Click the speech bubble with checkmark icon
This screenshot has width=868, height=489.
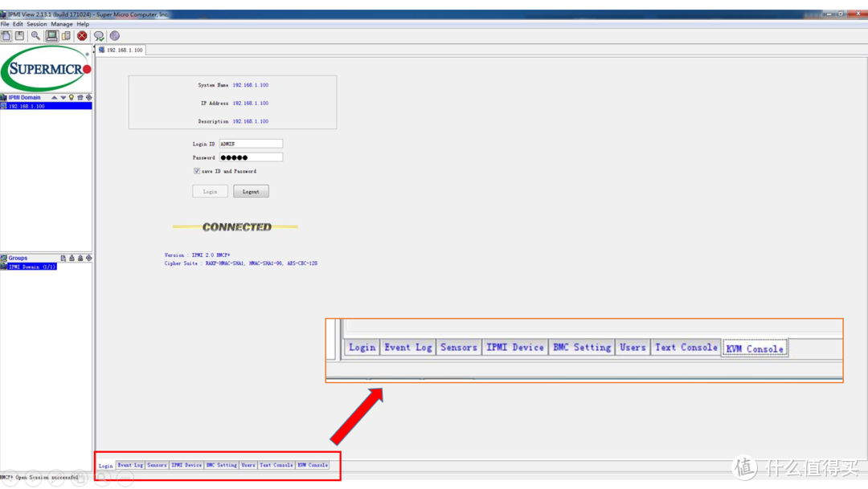[x=99, y=36]
